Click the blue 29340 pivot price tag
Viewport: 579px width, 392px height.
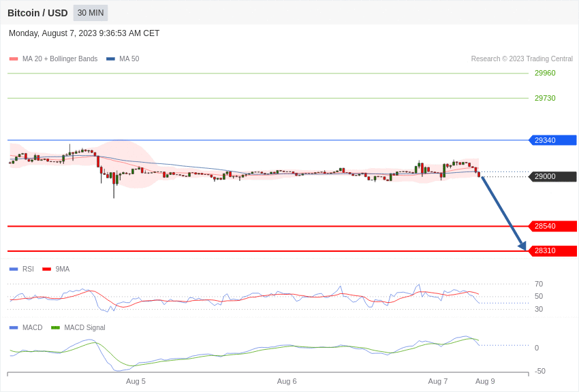(553, 140)
